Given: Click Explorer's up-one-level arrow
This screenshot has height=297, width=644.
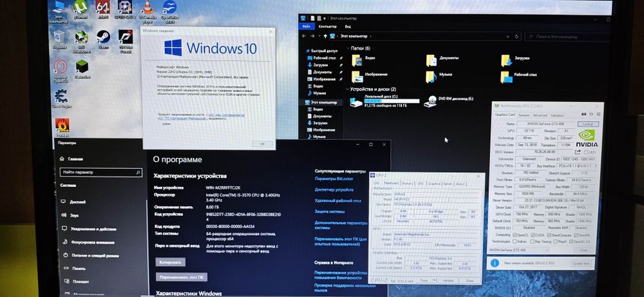Looking at the screenshot, I should click(x=325, y=36).
